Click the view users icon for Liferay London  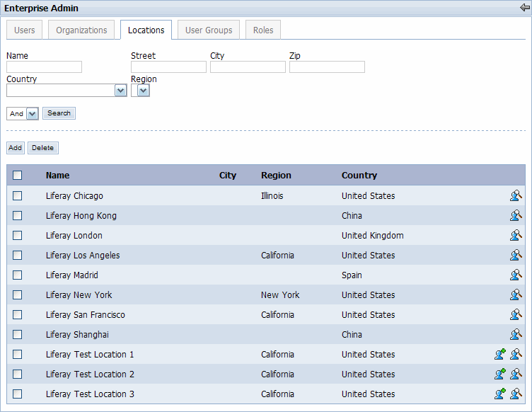coord(515,236)
